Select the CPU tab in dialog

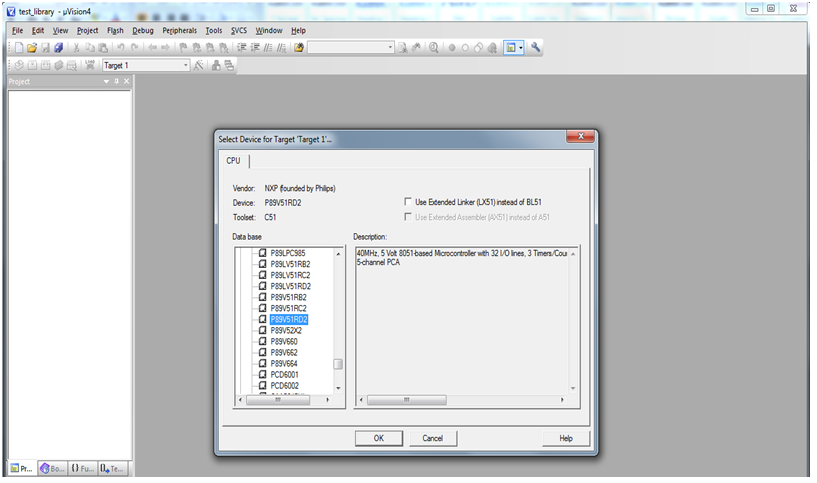pos(233,160)
